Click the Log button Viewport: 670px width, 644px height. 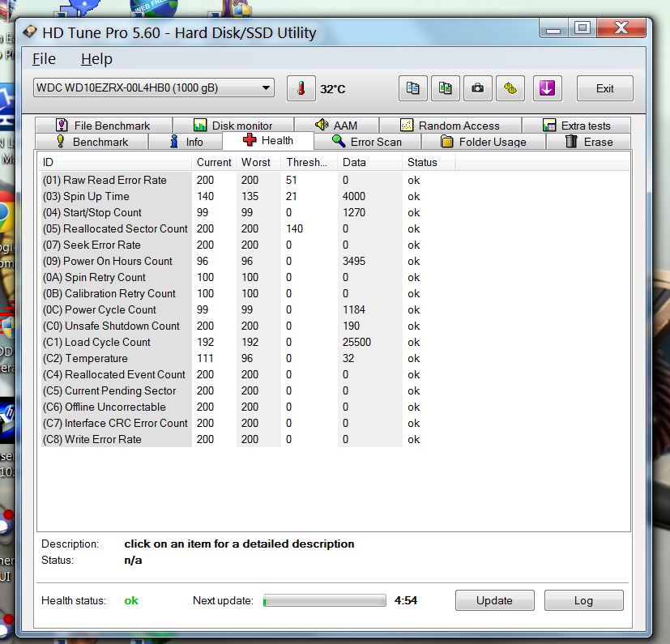(x=583, y=600)
